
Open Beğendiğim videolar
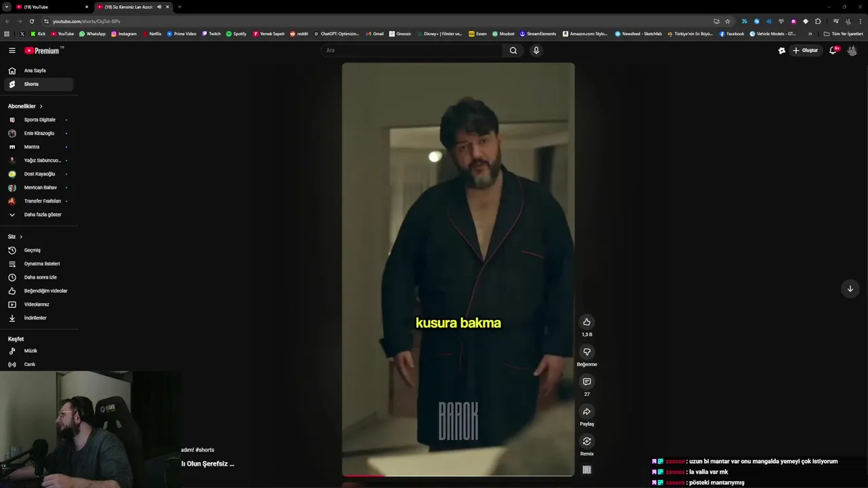39,291
